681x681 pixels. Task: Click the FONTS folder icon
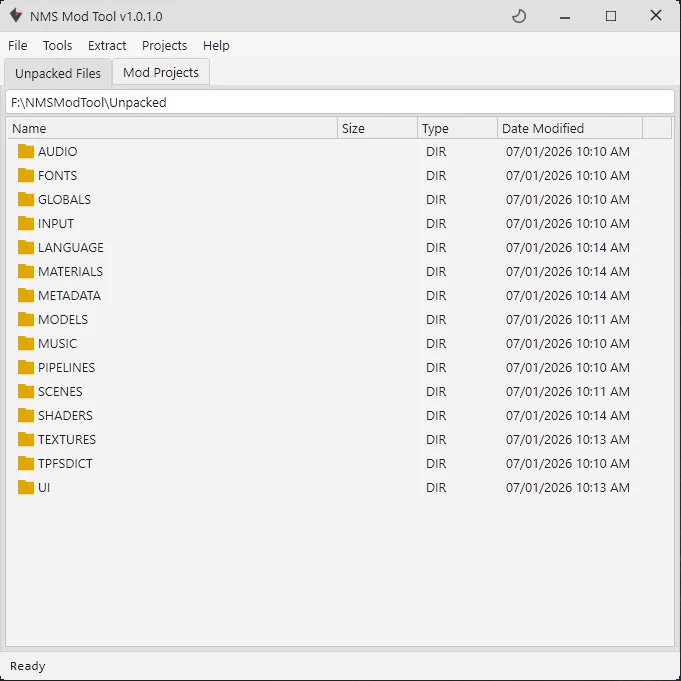[x=26, y=175]
